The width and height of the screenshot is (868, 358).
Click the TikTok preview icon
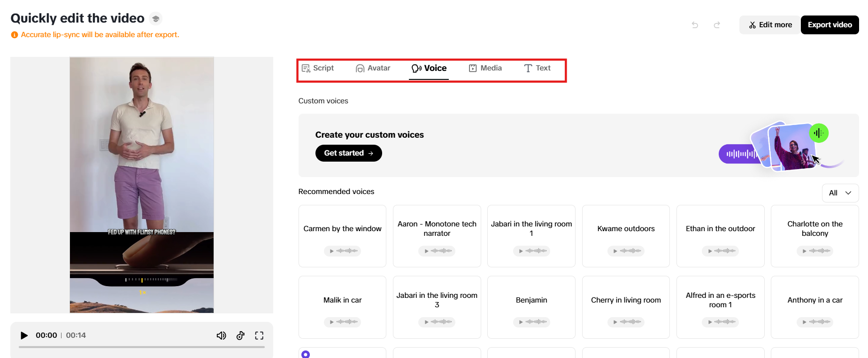click(x=240, y=335)
